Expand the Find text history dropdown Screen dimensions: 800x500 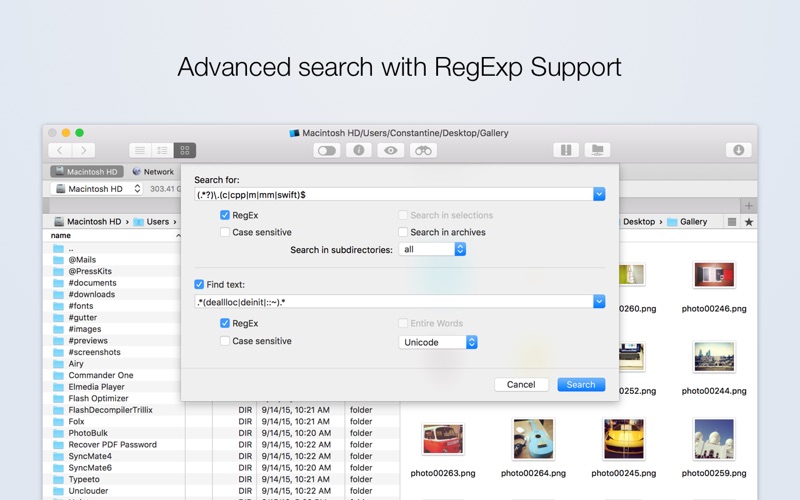pyautogui.click(x=599, y=302)
